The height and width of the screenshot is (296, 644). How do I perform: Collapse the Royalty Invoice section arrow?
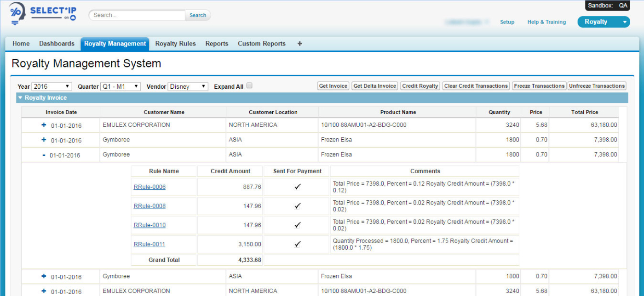(x=20, y=98)
